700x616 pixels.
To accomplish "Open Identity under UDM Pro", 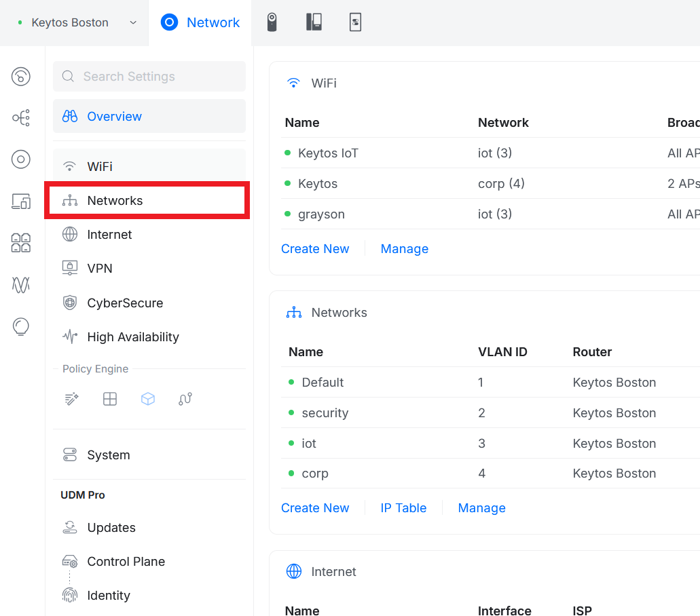I will point(149,595).
